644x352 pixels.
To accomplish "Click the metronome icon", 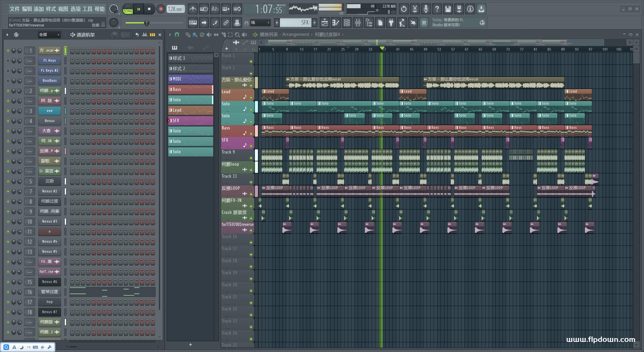I will point(193,9).
